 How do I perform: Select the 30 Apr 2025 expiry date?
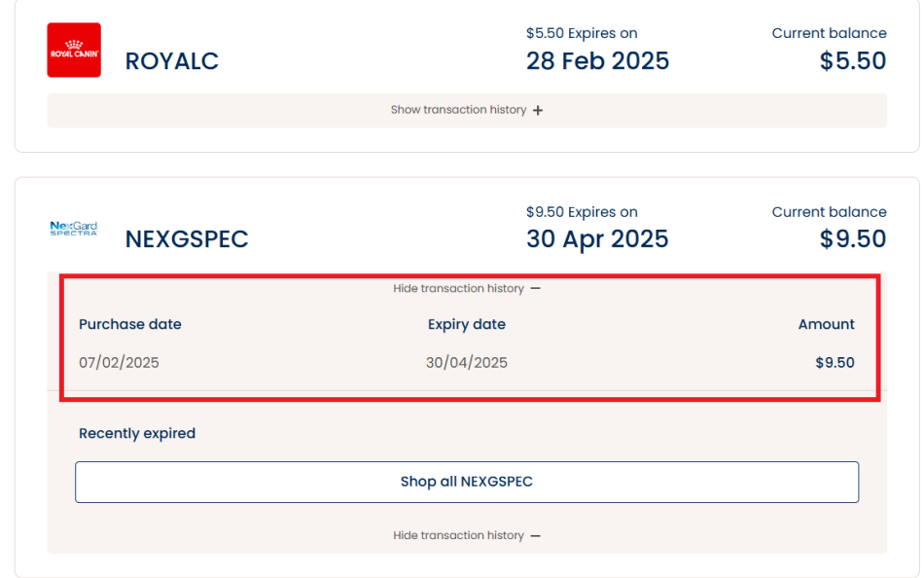point(597,239)
